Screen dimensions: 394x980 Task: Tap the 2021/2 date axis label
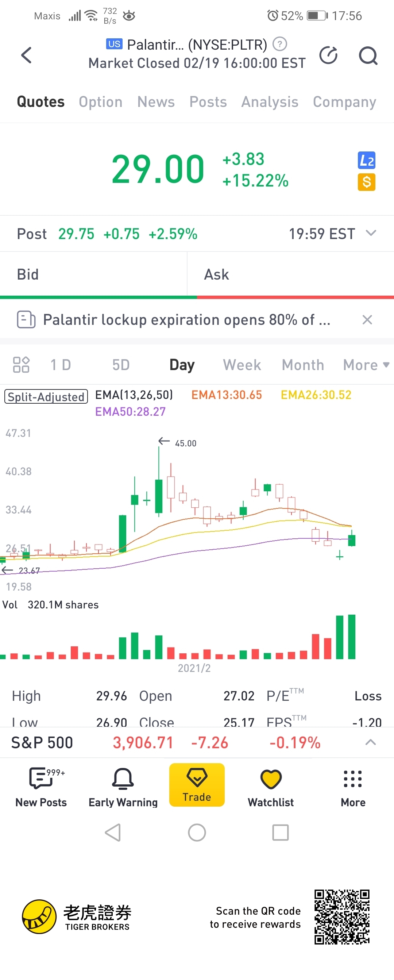[194, 668]
